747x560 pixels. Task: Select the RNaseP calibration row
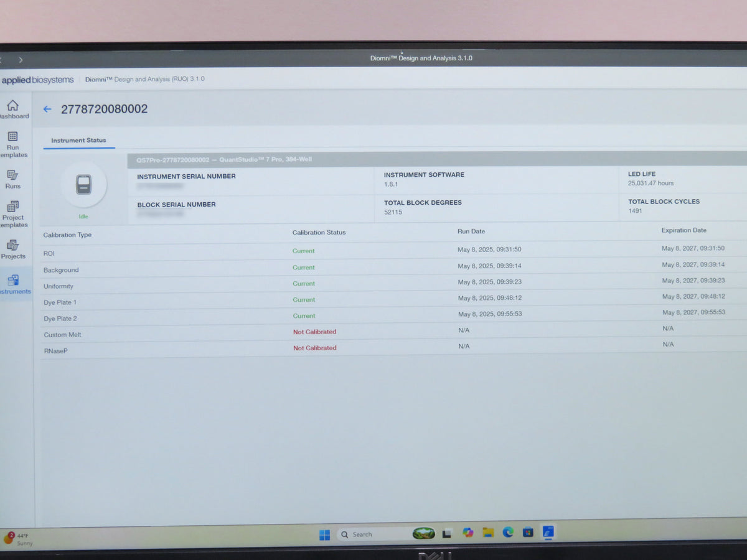tap(393, 348)
